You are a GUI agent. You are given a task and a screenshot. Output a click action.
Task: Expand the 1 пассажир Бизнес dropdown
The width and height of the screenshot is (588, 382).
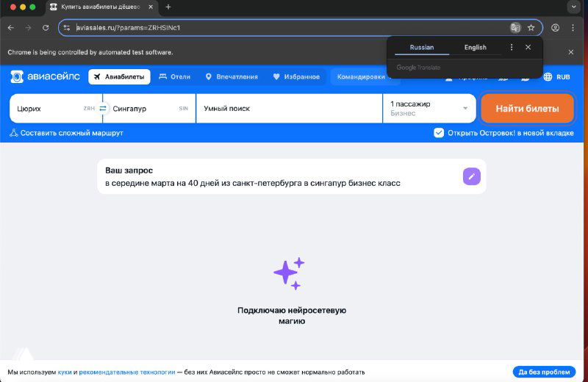pos(429,108)
